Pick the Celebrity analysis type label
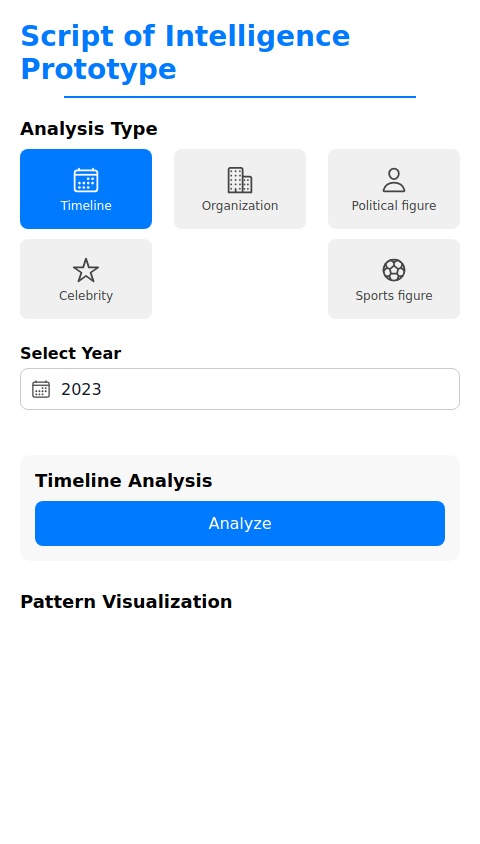 [x=86, y=296]
